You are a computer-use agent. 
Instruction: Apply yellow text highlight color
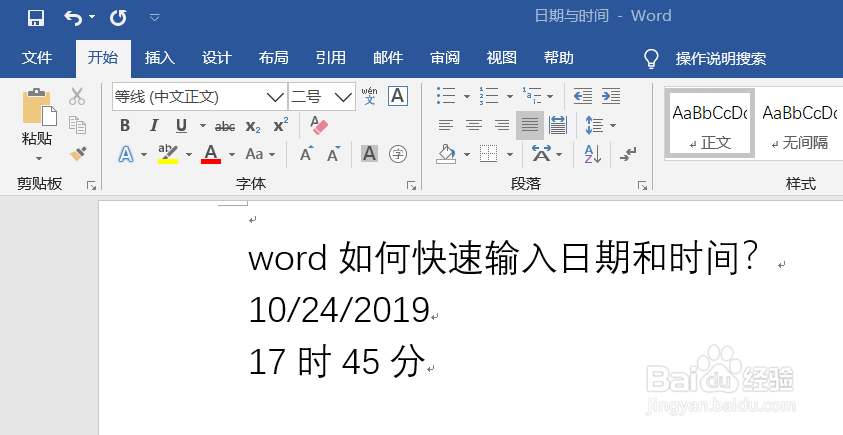168,154
